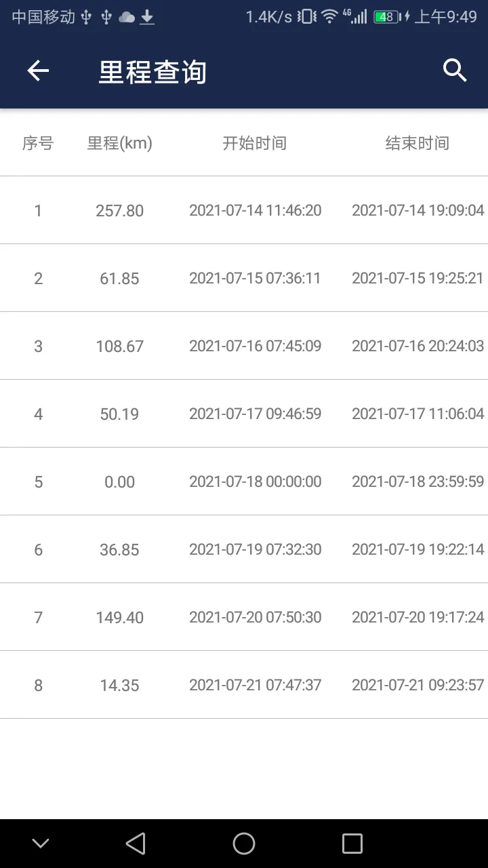The width and height of the screenshot is (488, 868).
Task: Tap the 108.67 km mileage entry
Action: pos(120,347)
